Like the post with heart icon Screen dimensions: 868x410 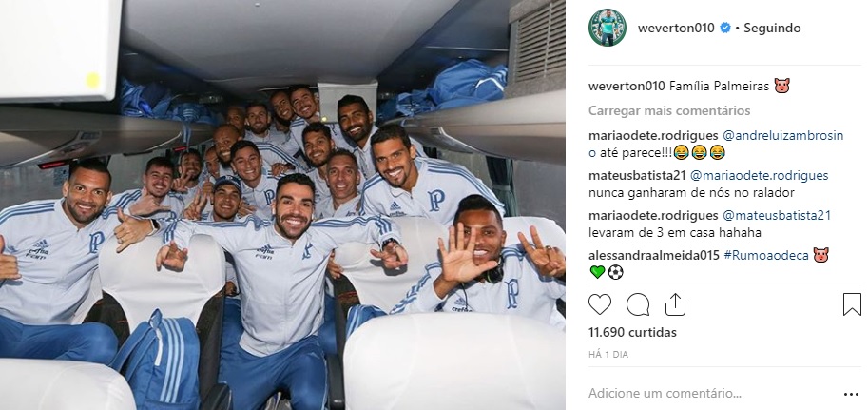[600, 304]
